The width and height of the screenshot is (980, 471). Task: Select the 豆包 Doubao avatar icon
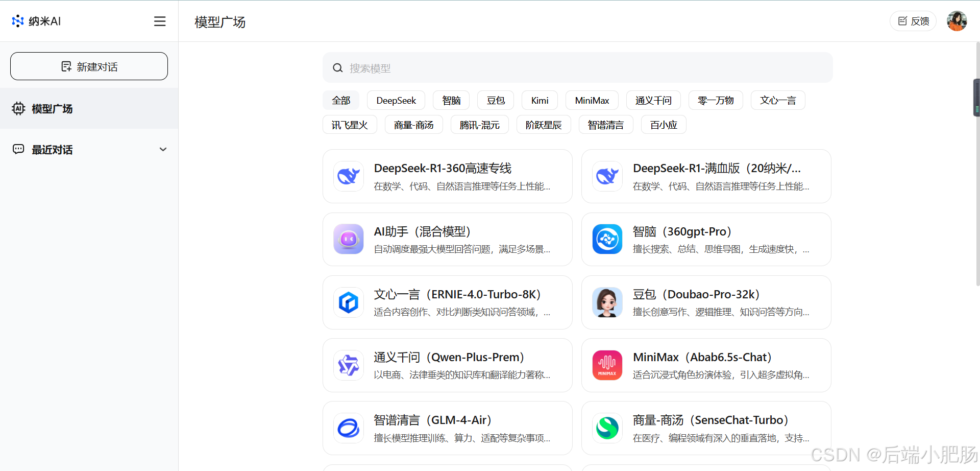(607, 302)
